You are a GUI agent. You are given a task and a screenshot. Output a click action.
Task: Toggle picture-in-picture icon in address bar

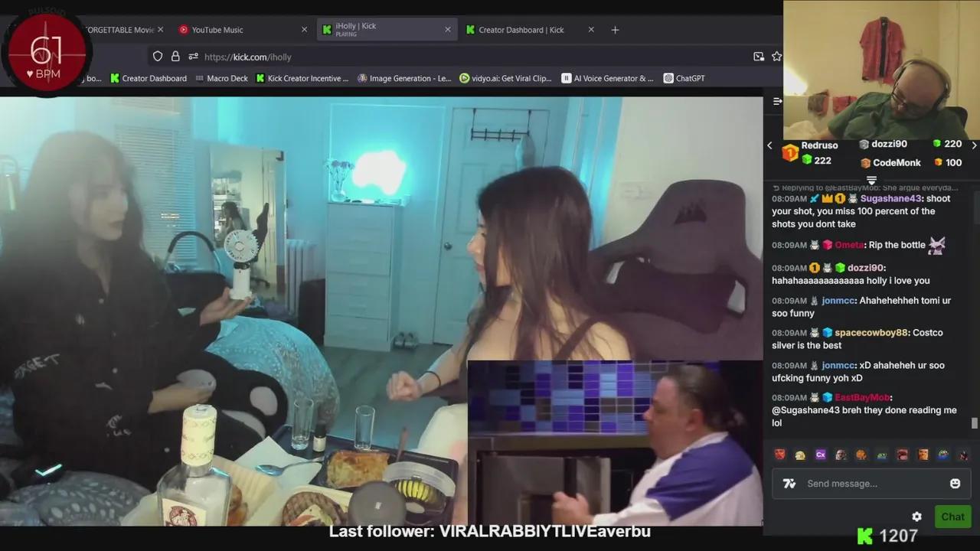pos(759,57)
